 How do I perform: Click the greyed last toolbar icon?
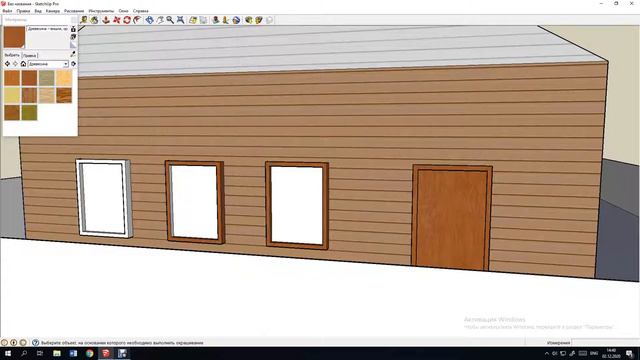pos(269,20)
